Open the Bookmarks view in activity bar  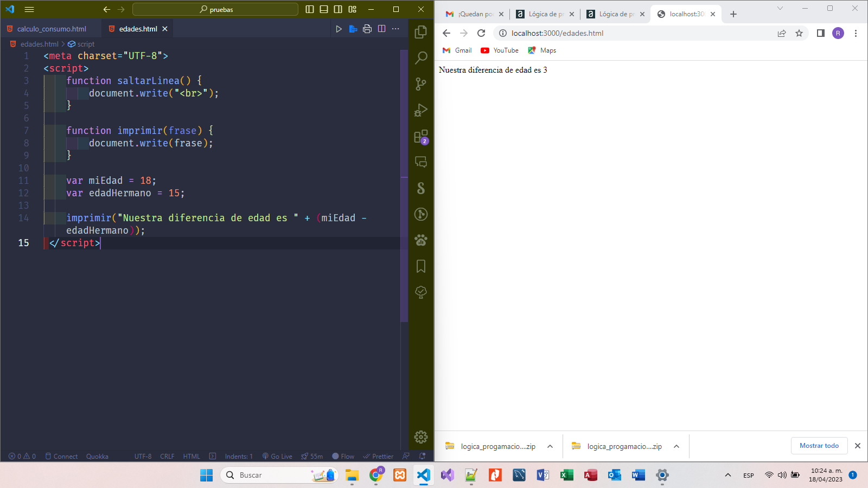pyautogui.click(x=421, y=266)
